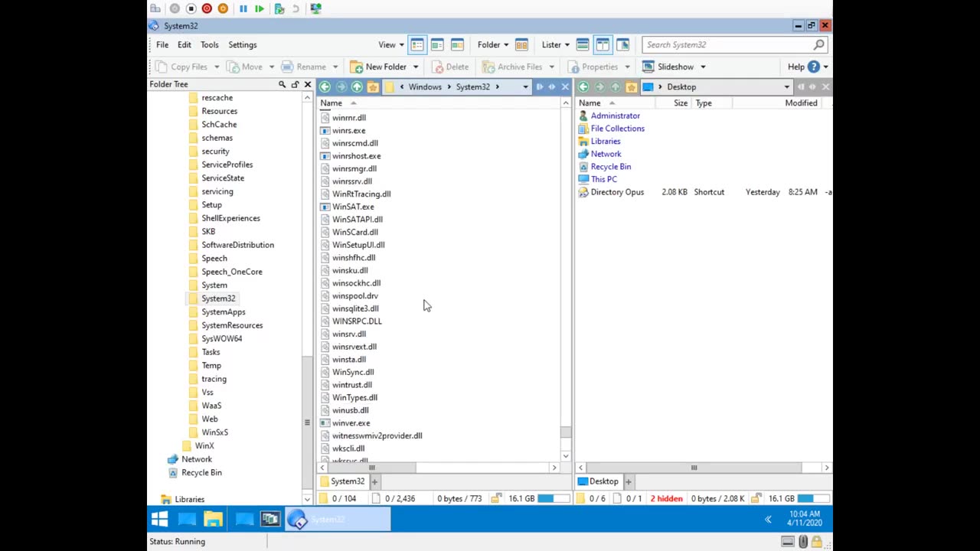
Task: Open the Settings menu
Action: coord(243,44)
